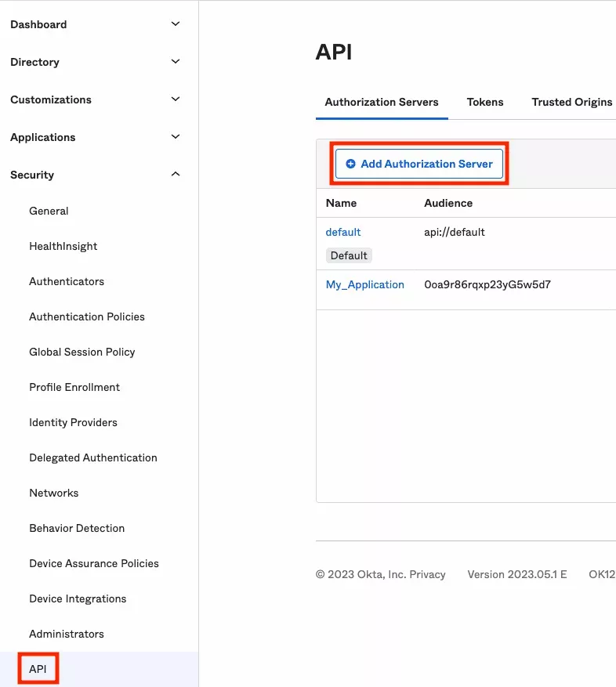Open Authenticators page
This screenshot has height=687, width=616.
pos(67,282)
